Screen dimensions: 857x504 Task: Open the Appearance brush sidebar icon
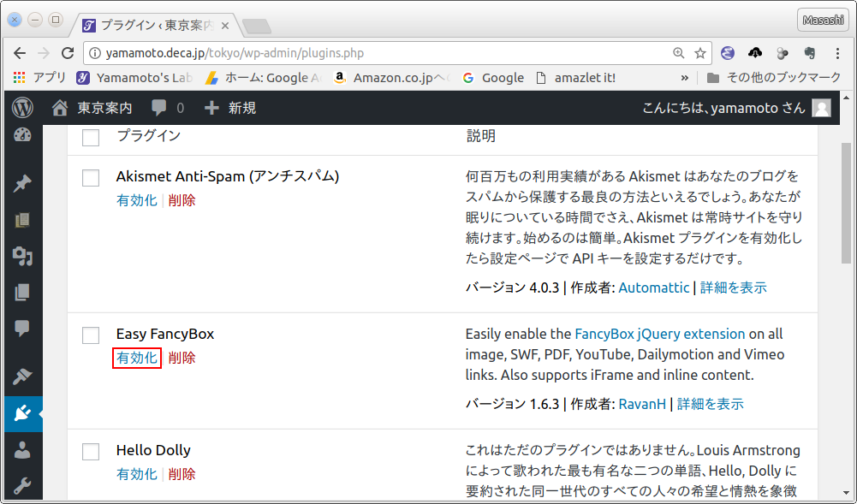pyautogui.click(x=22, y=377)
